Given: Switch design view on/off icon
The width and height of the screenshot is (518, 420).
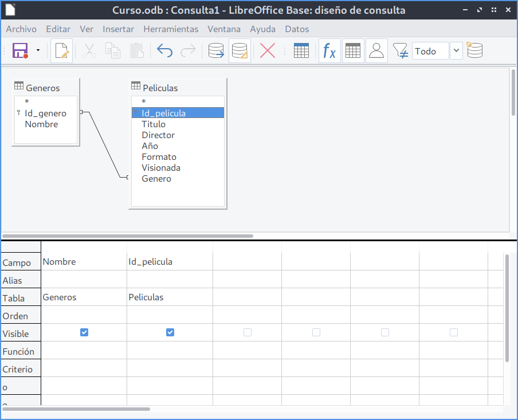Looking at the screenshot, I should [x=240, y=51].
